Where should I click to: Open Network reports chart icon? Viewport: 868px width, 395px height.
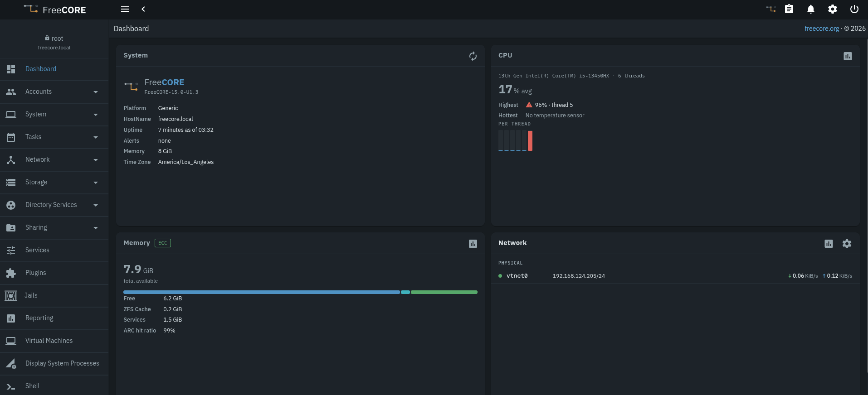click(x=829, y=244)
